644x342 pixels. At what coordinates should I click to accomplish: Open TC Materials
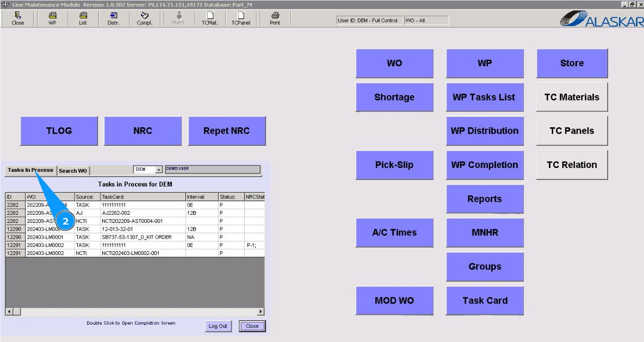572,97
